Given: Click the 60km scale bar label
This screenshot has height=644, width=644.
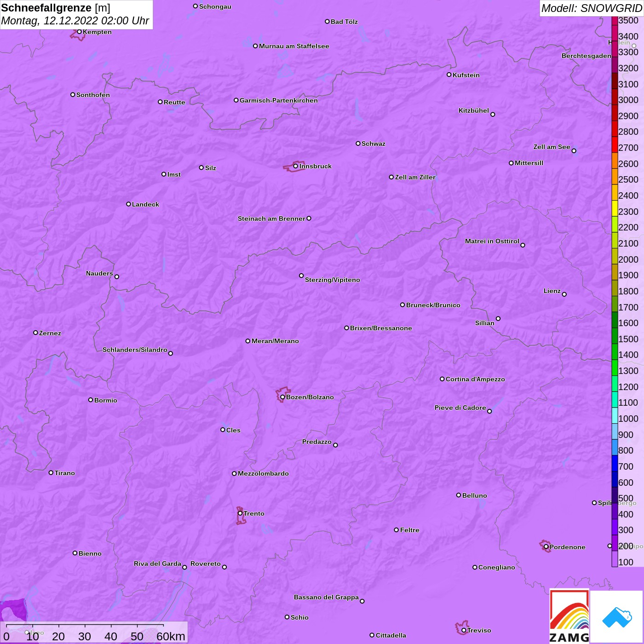Looking at the screenshot, I should point(171,636).
